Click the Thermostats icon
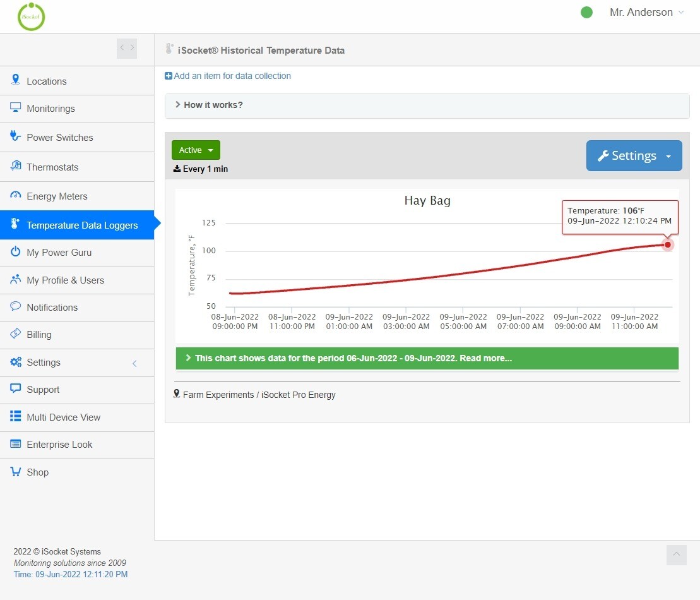This screenshot has height=600, width=700. (x=16, y=165)
